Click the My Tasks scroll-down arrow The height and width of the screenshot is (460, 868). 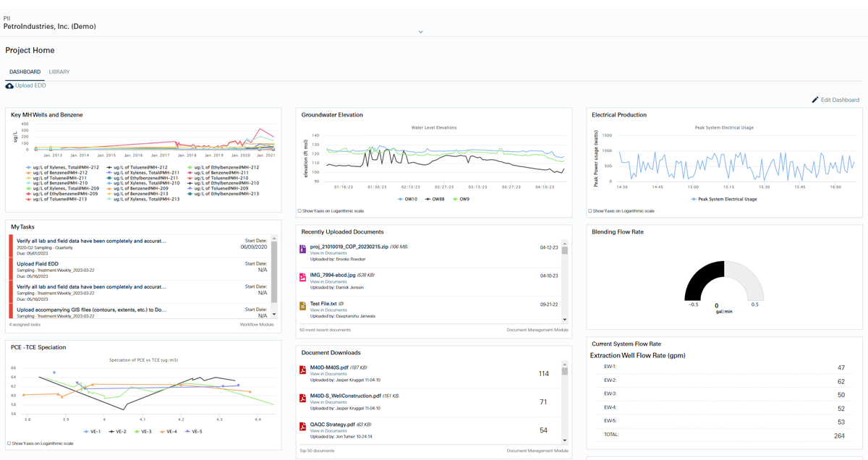pyautogui.click(x=274, y=315)
